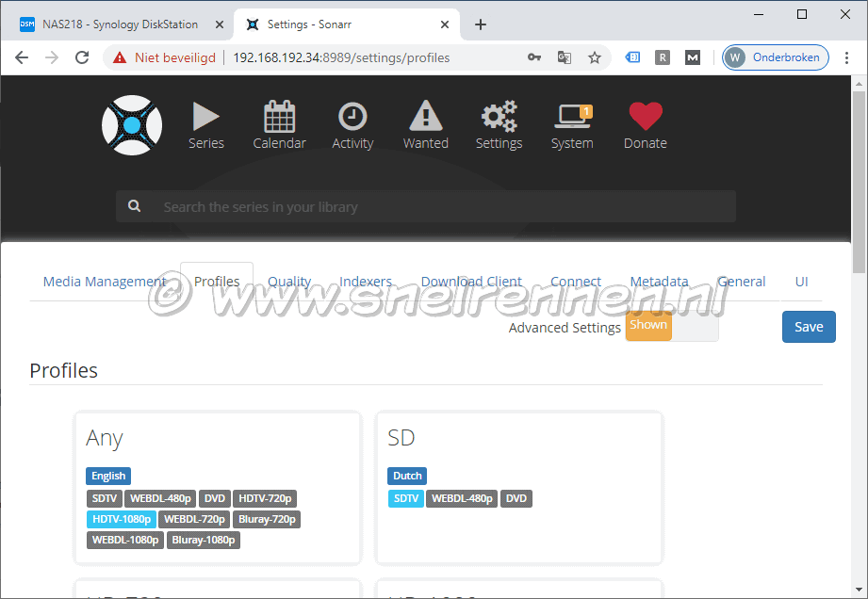Open the General settings tab
The height and width of the screenshot is (599, 868).
tap(741, 282)
